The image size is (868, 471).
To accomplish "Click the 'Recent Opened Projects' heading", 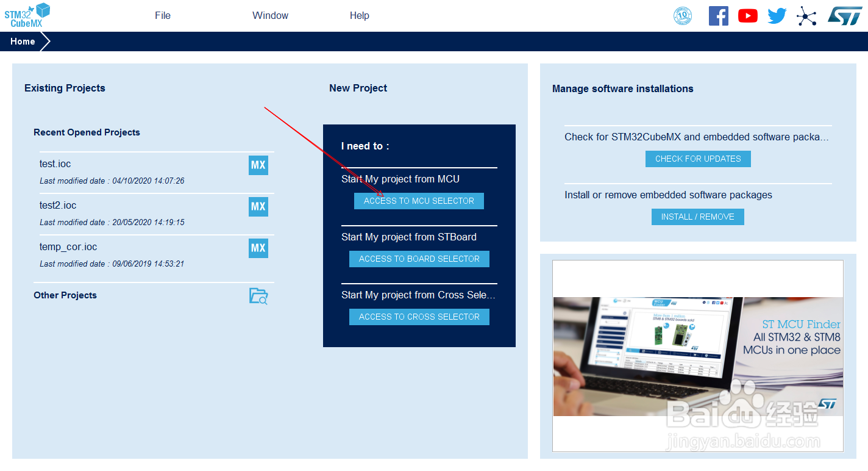I will tap(87, 132).
